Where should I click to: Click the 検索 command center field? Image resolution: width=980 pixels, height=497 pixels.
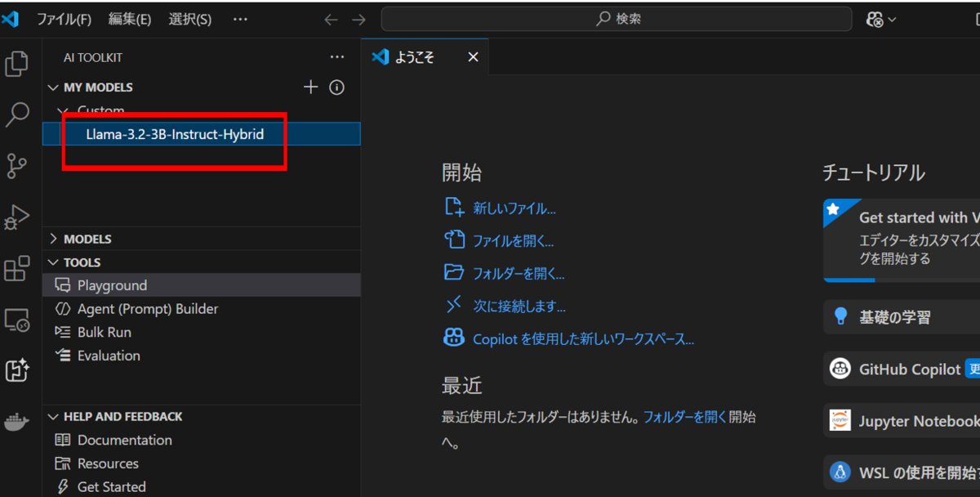click(617, 20)
